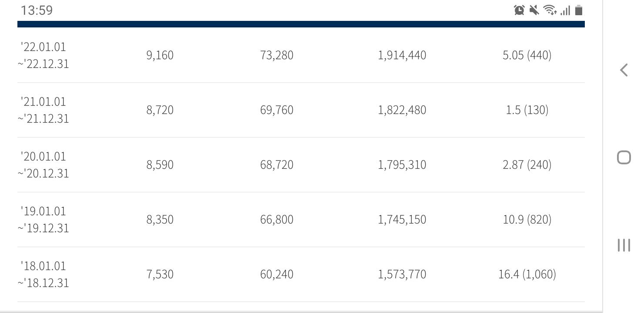The image size is (644, 313).
Task: Tap the Wi-Fi status icon
Action: [x=550, y=10]
